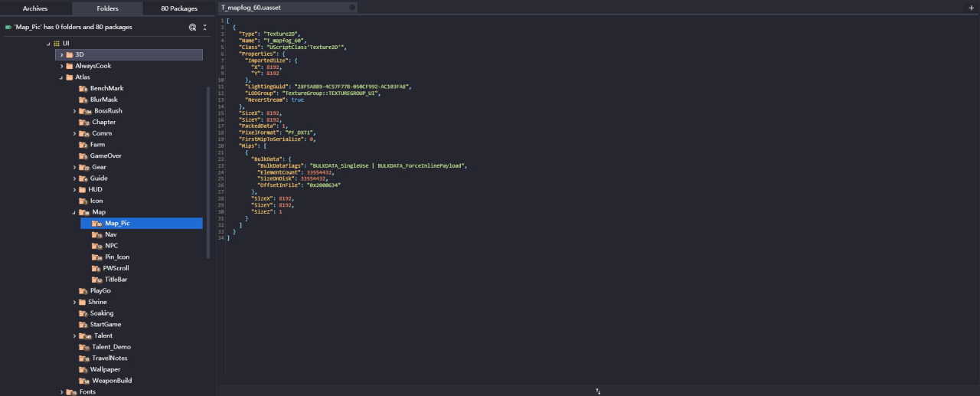Expand the BossRush folder
The width and height of the screenshot is (980, 396).
[x=75, y=111]
